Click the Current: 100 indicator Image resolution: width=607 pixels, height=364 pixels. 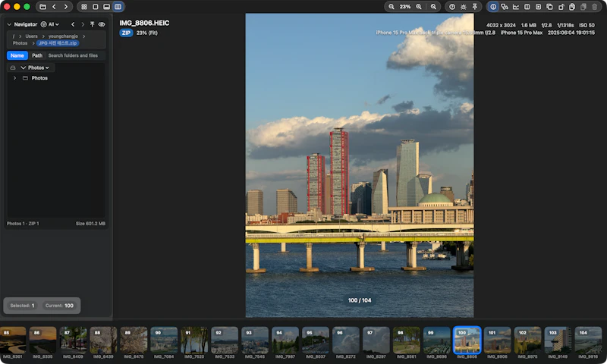pos(59,306)
